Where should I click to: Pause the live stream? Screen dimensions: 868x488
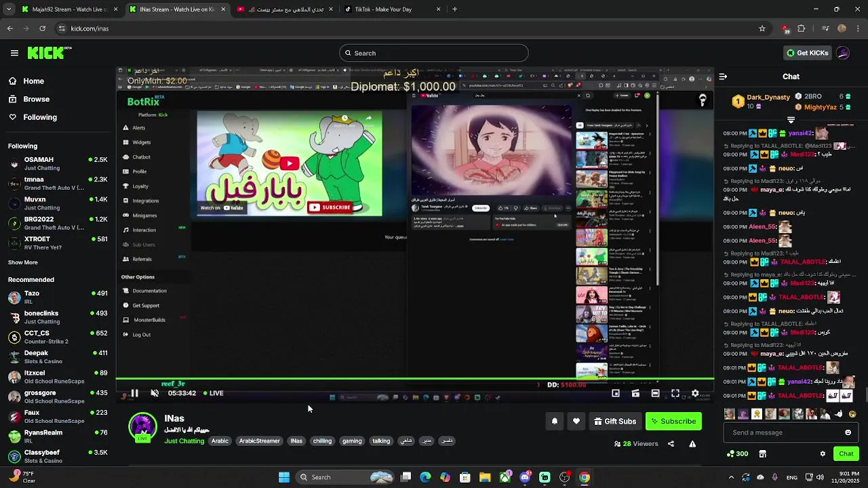pyautogui.click(x=134, y=393)
